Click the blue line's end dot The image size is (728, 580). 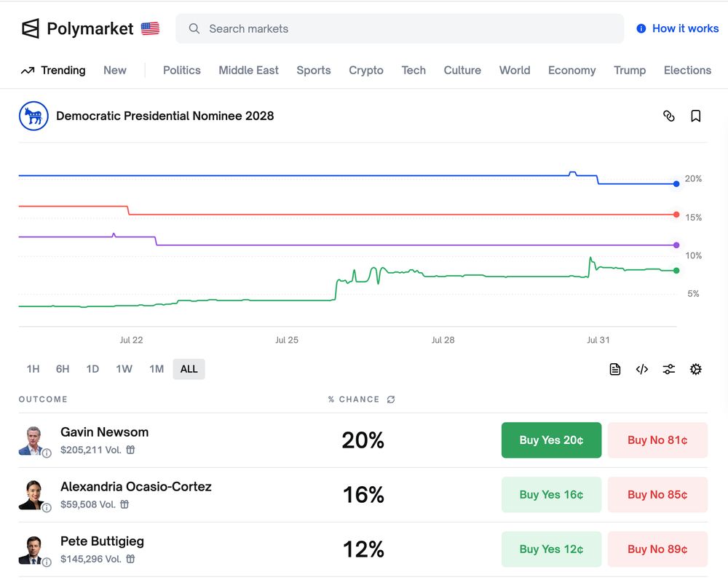(676, 184)
